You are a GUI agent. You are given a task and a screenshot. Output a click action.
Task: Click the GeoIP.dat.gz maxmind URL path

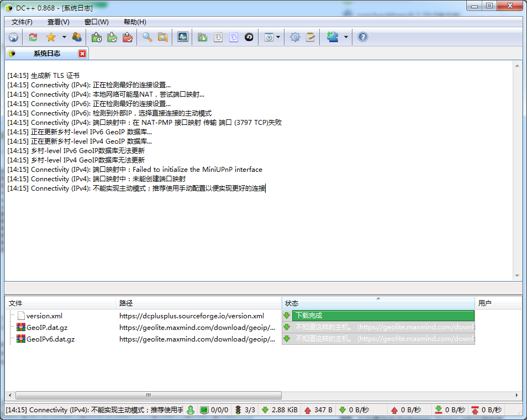pyautogui.click(x=197, y=328)
